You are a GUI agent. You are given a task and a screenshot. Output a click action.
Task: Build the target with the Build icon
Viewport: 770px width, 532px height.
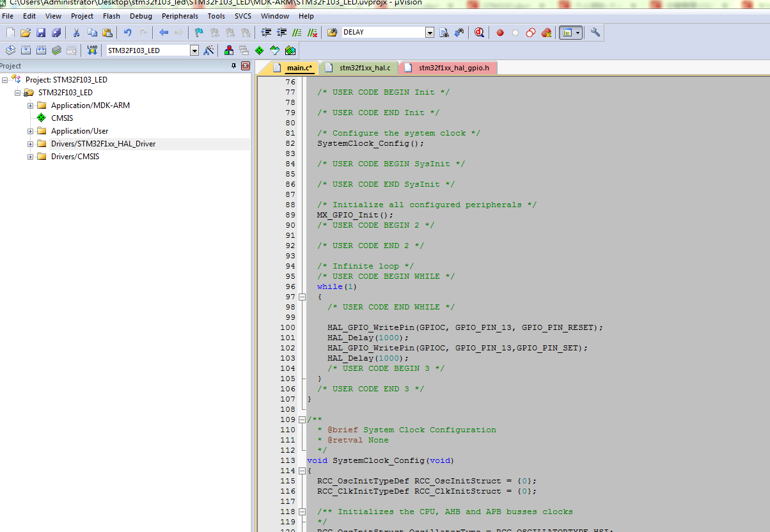pos(26,51)
